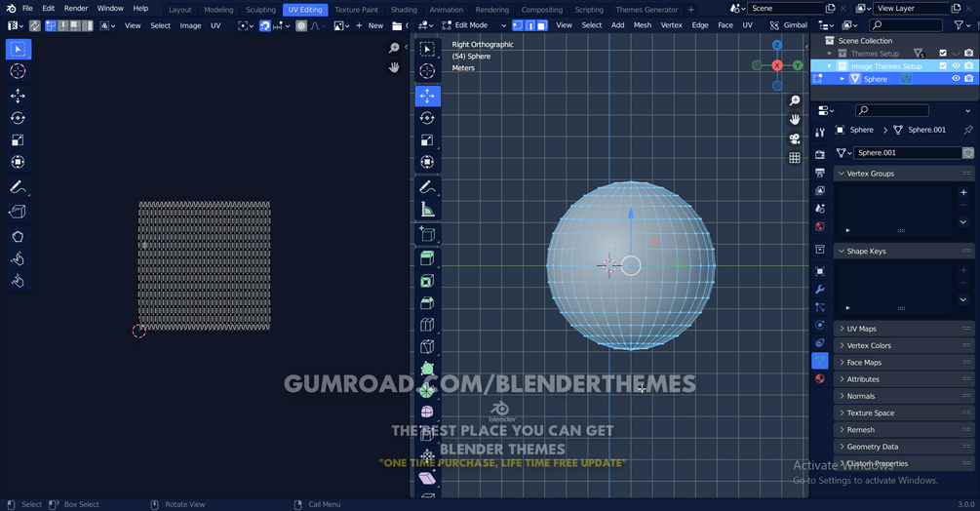Enable vertex select mode in 3D viewport

coord(518,25)
